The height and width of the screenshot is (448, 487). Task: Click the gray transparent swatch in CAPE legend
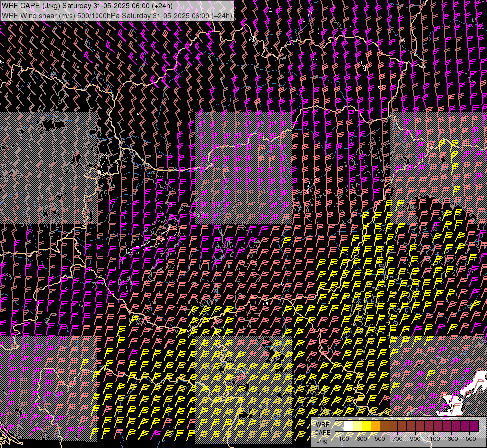pyautogui.click(x=339, y=426)
